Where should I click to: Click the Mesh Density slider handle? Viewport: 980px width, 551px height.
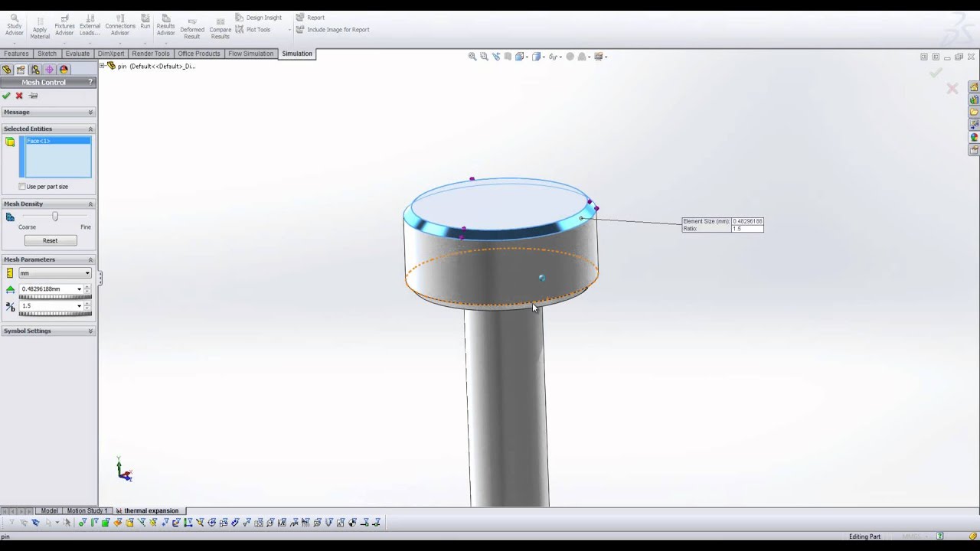tap(55, 217)
